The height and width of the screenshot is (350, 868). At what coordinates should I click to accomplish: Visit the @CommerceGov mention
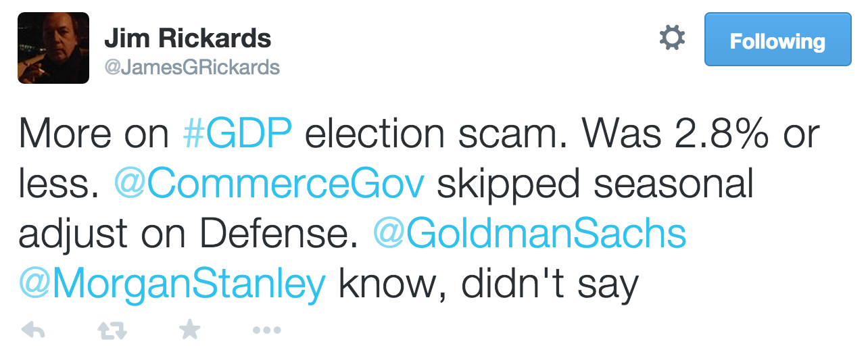269,184
